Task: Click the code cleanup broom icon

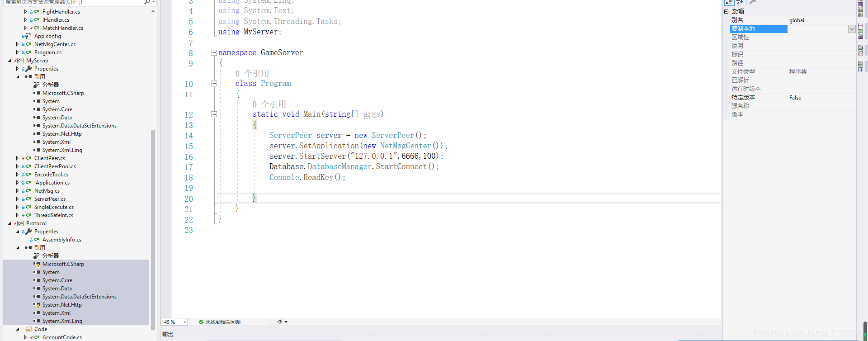Action: 279,322
